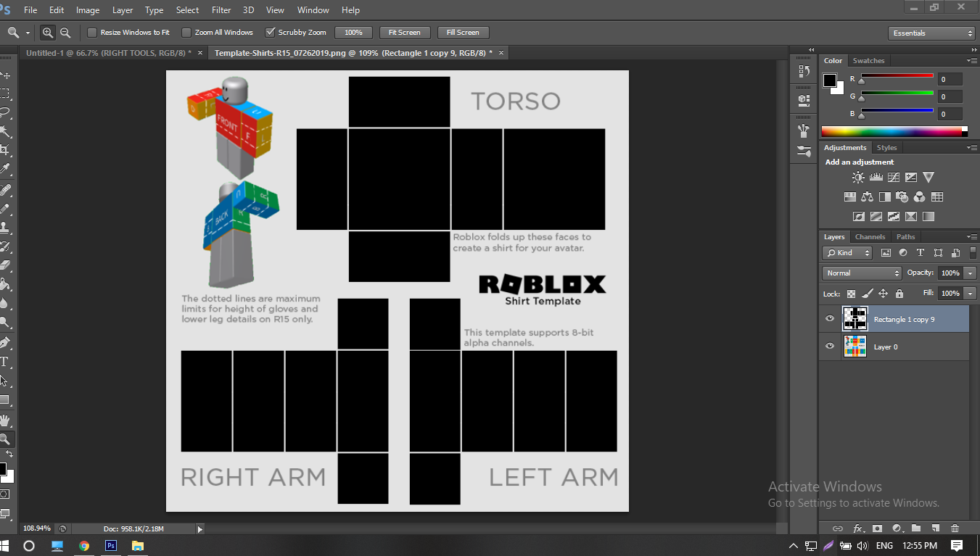
Task: Select the Eraser tool
Action: (x=5, y=265)
